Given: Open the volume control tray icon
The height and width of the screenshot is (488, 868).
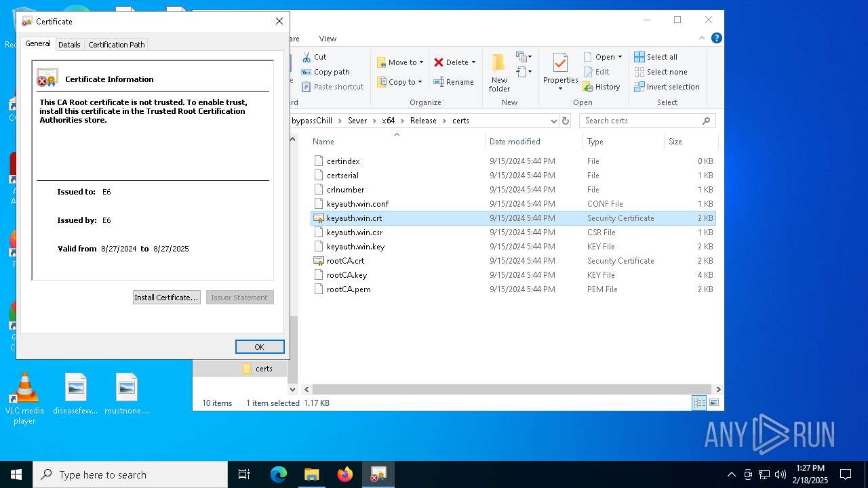Looking at the screenshot, I should coord(781,474).
